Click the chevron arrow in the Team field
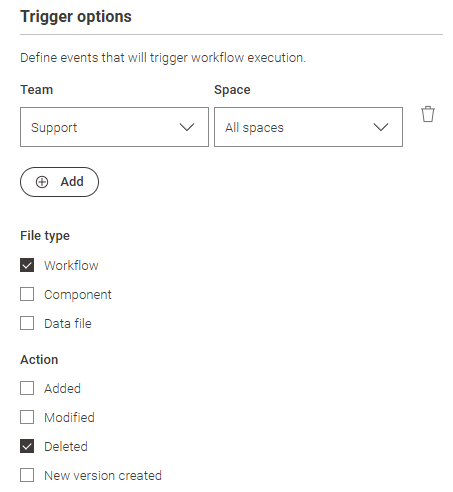The image size is (453, 492). point(187,127)
